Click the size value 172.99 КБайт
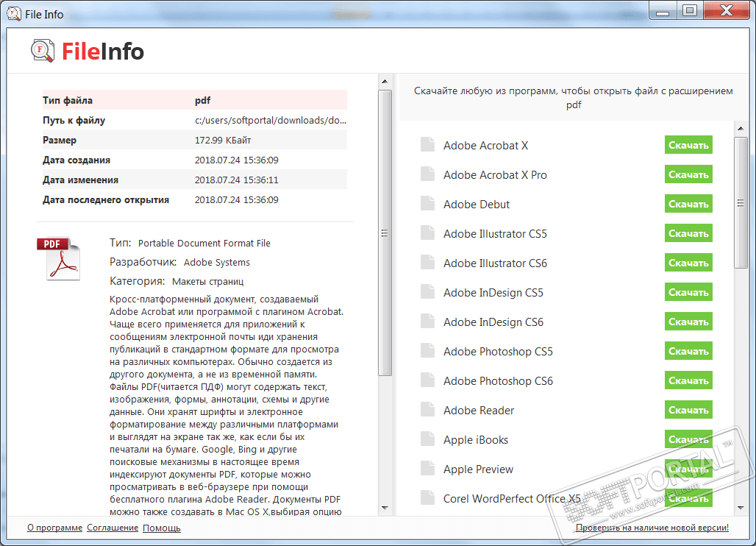 click(x=223, y=140)
